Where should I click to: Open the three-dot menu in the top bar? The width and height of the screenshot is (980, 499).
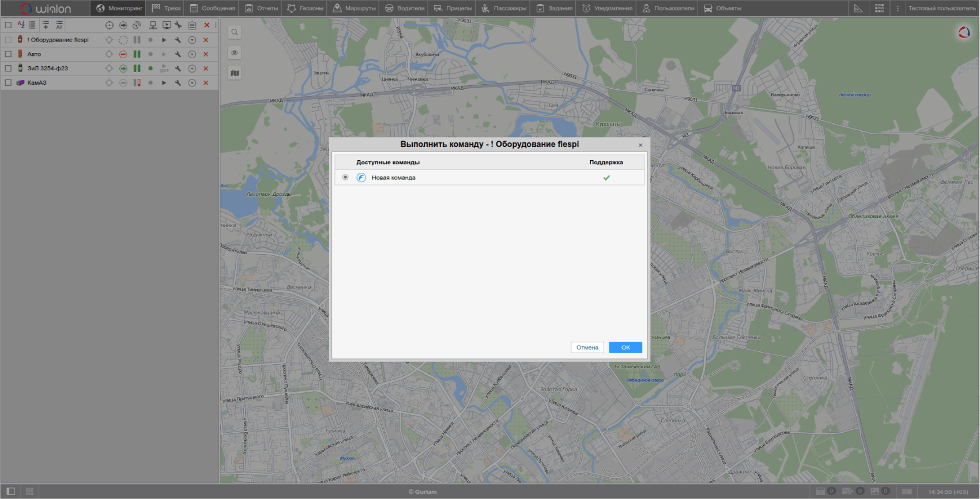click(898, 8)
